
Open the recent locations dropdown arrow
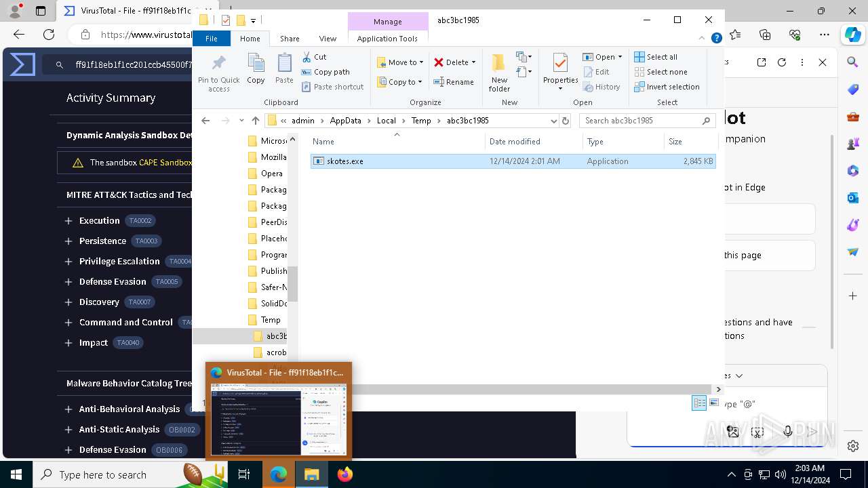(241, 121)
